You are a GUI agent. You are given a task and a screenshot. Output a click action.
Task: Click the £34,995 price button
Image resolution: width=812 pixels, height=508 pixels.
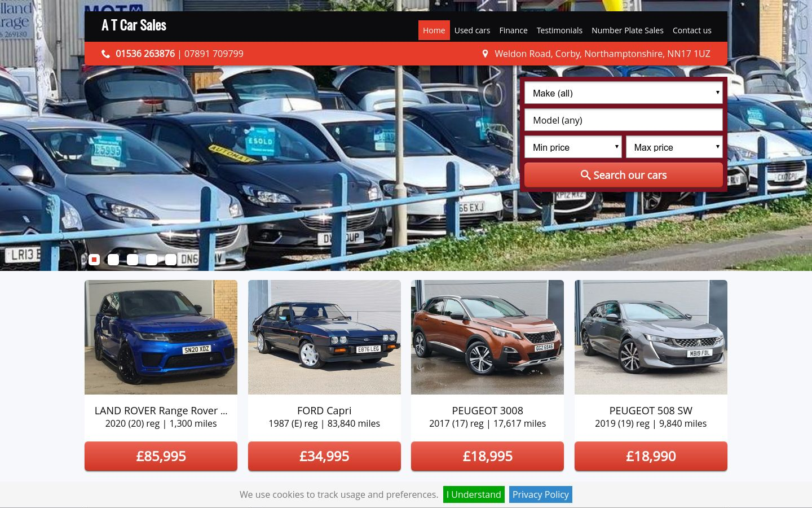tap(324, 456)
